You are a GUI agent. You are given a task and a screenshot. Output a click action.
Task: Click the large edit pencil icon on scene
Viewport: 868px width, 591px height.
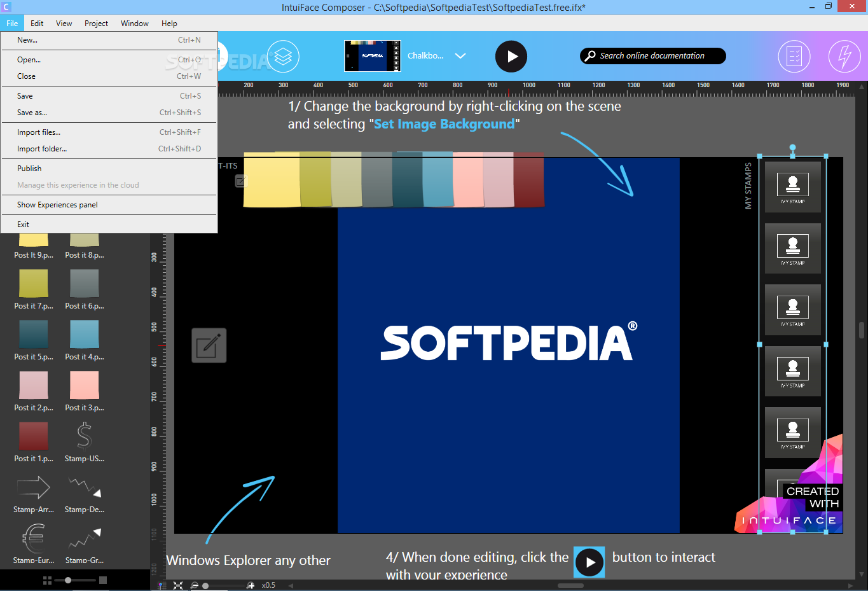click(209, 345)
